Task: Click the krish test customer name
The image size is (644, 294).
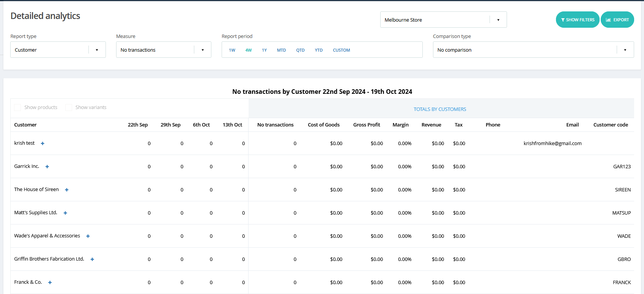Action: point(24,143)
